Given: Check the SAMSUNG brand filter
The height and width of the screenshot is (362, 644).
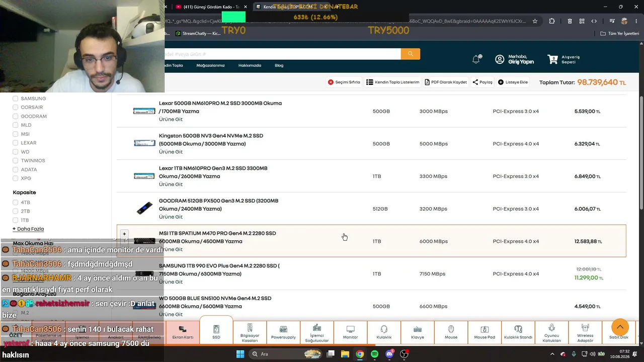Looking at the screenshot, I should pyautogui.click(x=16, y=99).
